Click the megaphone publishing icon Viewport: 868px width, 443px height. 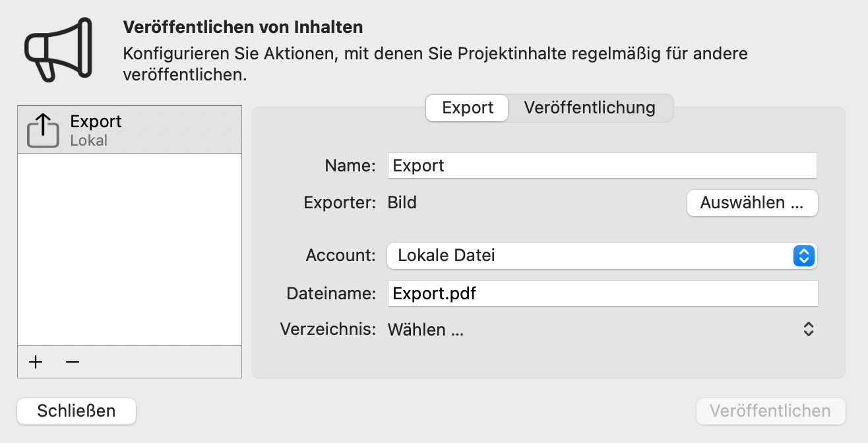(57, 49)
